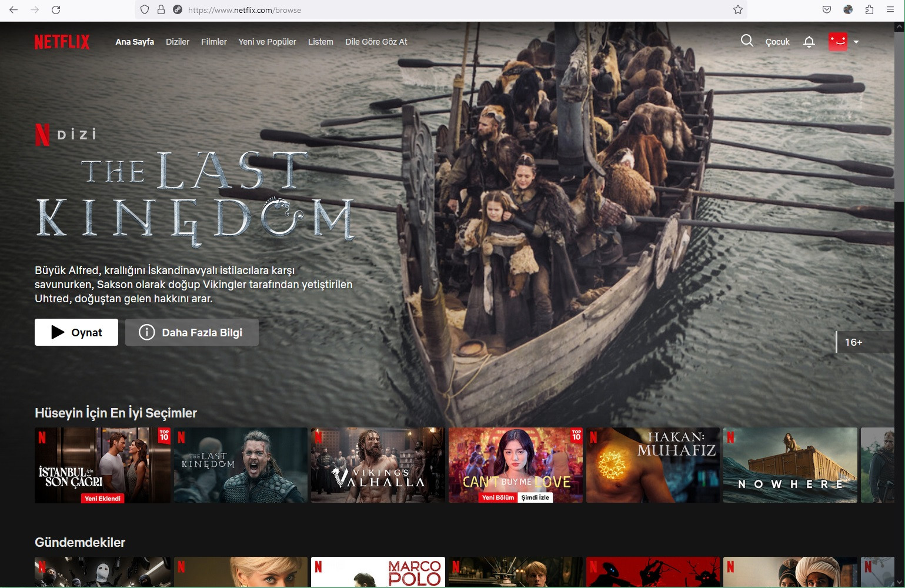Click the Gündemdekiler row heading
This screenshot has height=588, width=905.
tap(80, 542)
